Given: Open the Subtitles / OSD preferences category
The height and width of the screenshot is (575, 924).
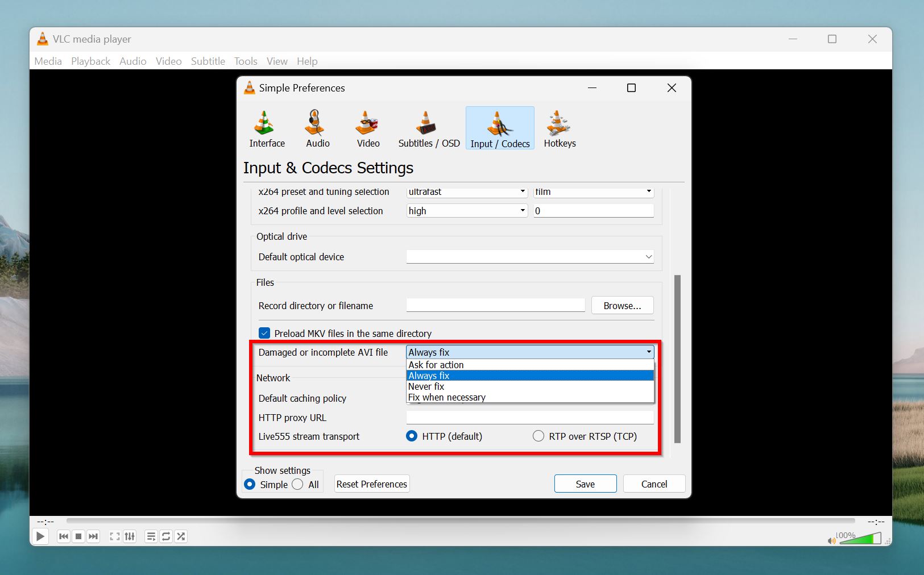Looking at the screenshot, I should coord(429,129).
